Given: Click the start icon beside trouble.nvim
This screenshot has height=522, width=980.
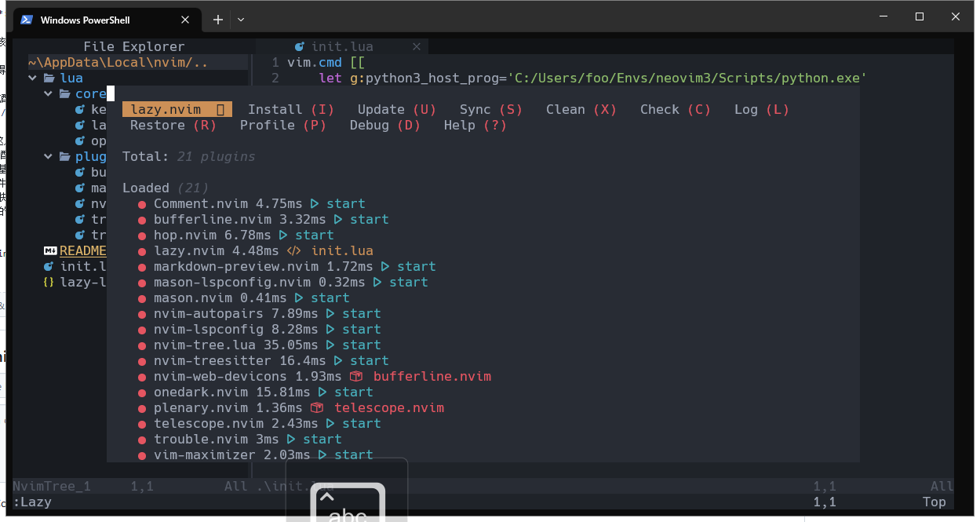Looking at the screenshot, I should click(291, 439).
